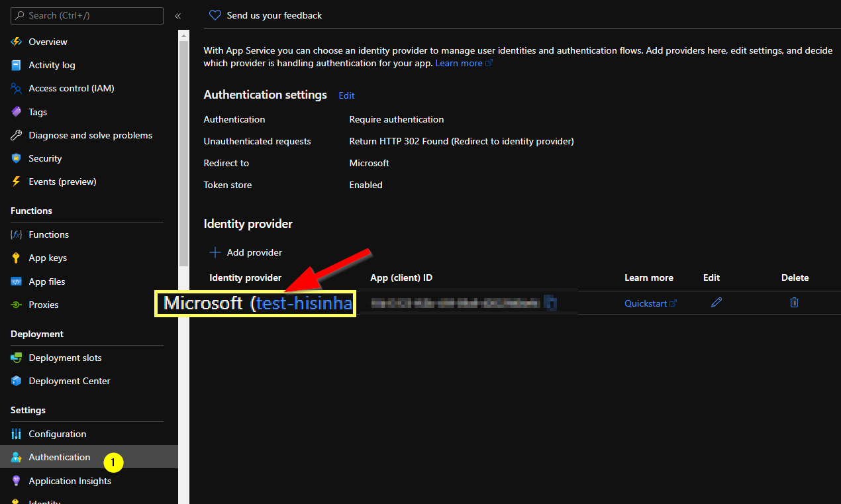The image size is (841, 504).
Task: Click the Configuration sliders icon
Action: (x=17, y=434)
